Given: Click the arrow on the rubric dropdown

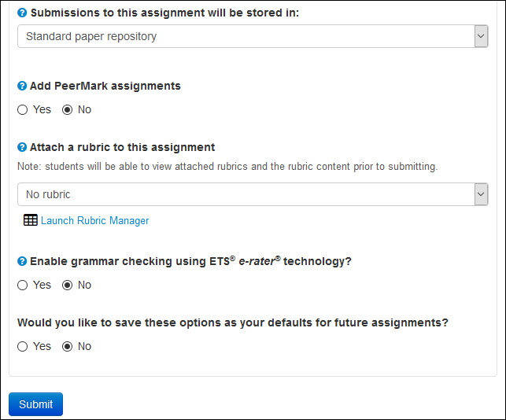Looking at the screenshot, I should [480, 194].
